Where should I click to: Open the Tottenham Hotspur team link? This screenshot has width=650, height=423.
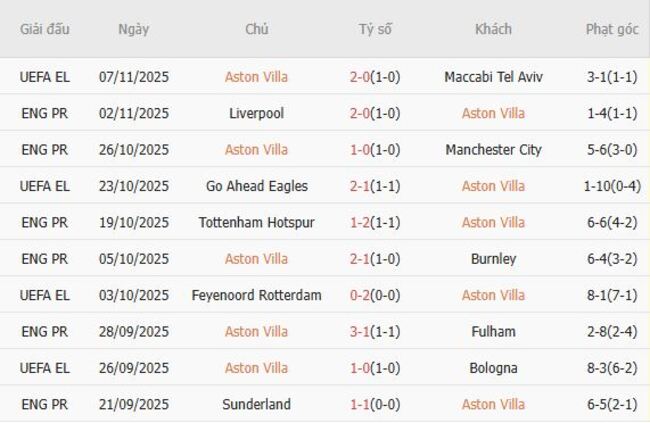(x=256, y=222)
